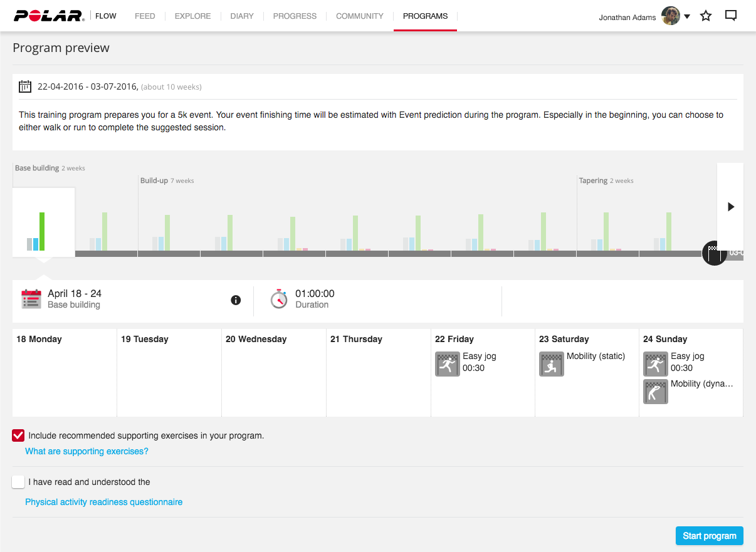This screenshot has height=552, width=756.
Task: Switch to the Progress tab
Action: point(295,16)
